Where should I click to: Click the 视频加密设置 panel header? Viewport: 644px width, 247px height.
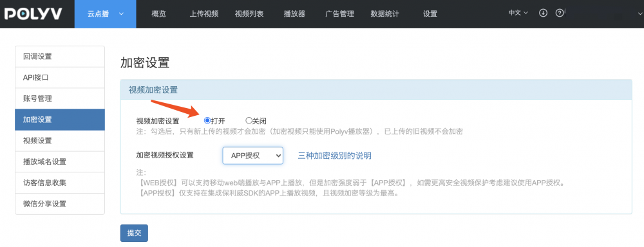point(376,90)
